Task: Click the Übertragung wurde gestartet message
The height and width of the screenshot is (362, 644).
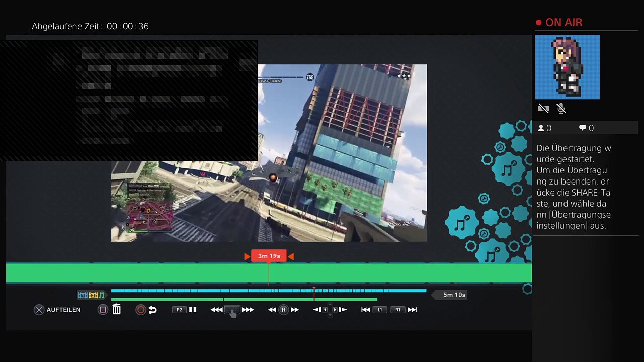Action: (574, 187)
